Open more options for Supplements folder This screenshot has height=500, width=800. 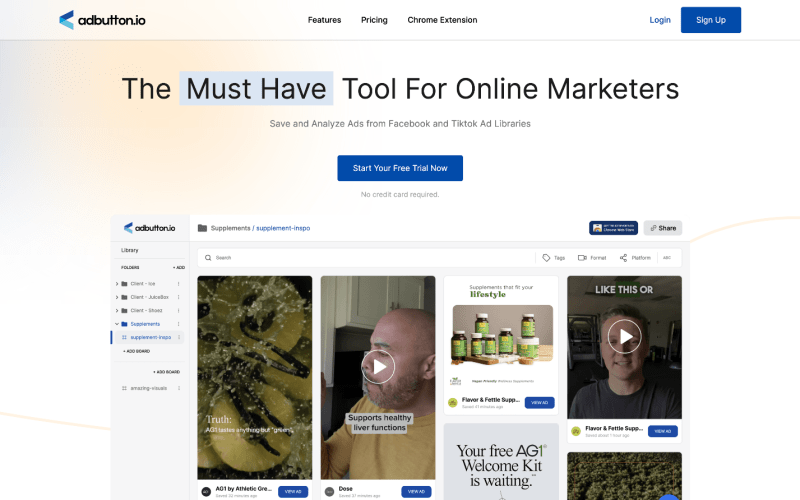179,324
